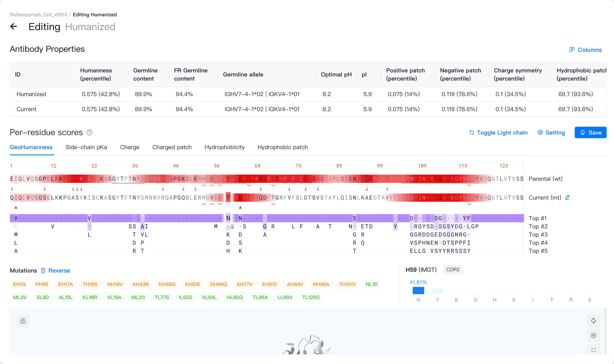
Task: Select the HL95Q mutation tag
Action: click(235, 297)
